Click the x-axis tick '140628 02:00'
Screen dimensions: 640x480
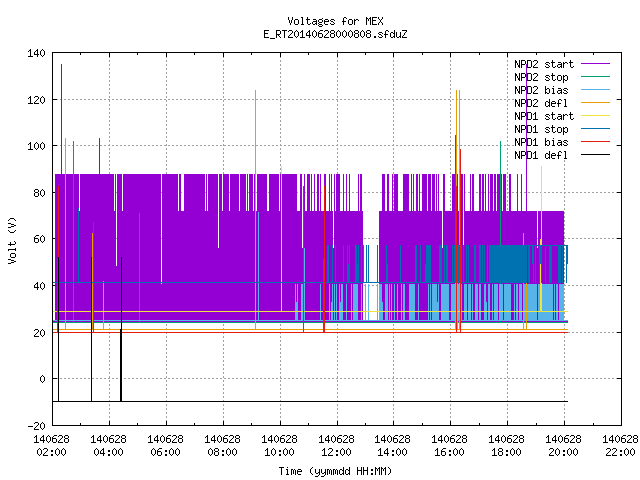point(51,446)
